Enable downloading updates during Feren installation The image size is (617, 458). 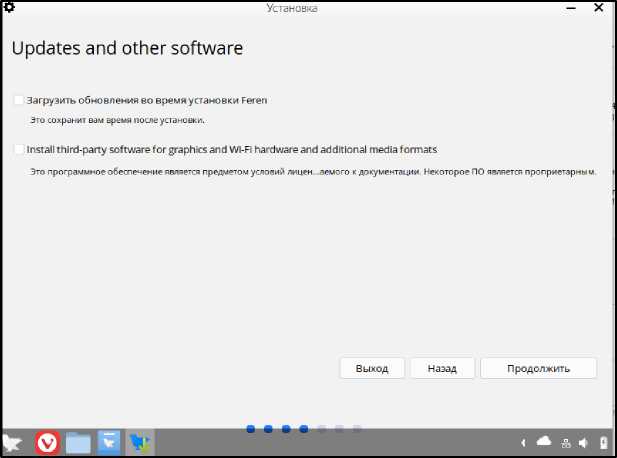click(18, 100)
